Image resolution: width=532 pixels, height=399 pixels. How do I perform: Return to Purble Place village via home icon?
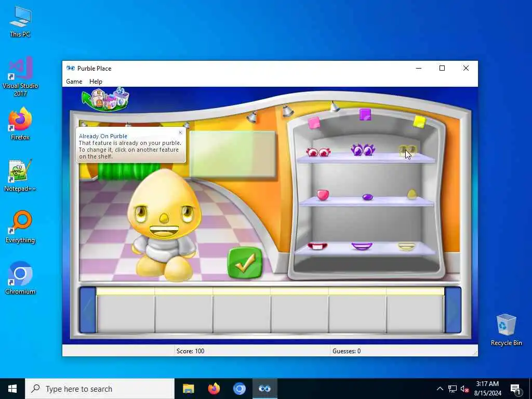(x=105, y=99)
